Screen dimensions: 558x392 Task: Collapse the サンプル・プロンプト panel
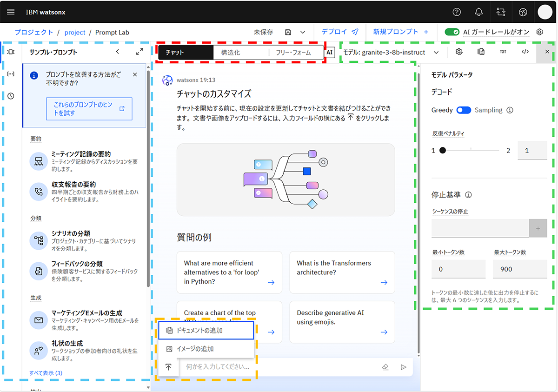[117, 52]
